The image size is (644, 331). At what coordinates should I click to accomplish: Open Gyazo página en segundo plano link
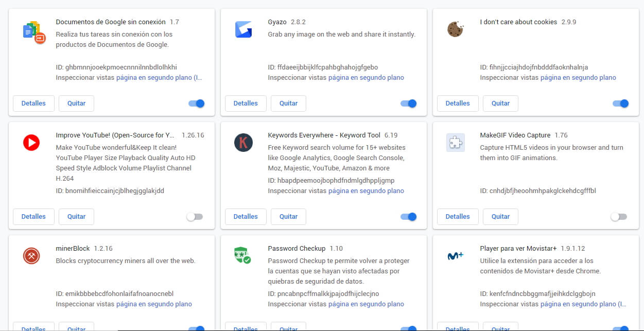pos(366,78)
